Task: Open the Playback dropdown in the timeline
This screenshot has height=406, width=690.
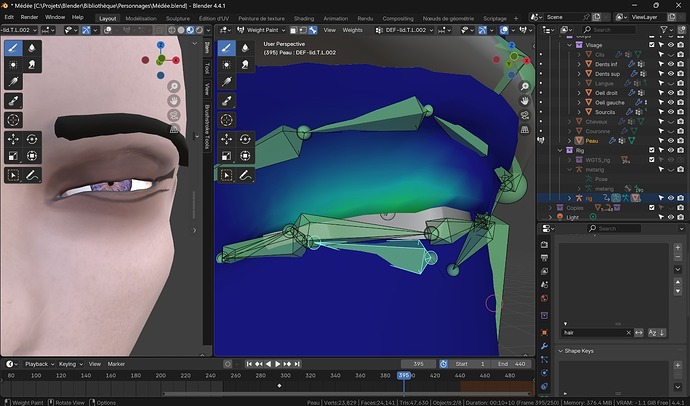Action: click(39, 364)
